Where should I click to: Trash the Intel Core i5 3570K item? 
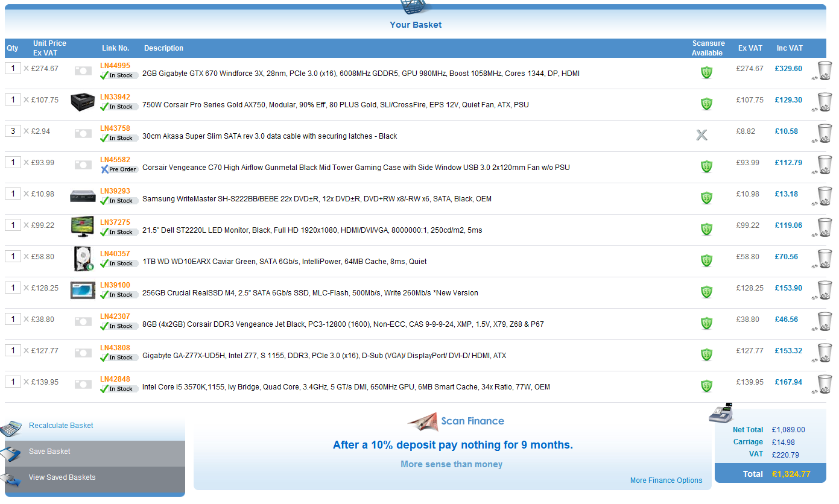point(823,384)
